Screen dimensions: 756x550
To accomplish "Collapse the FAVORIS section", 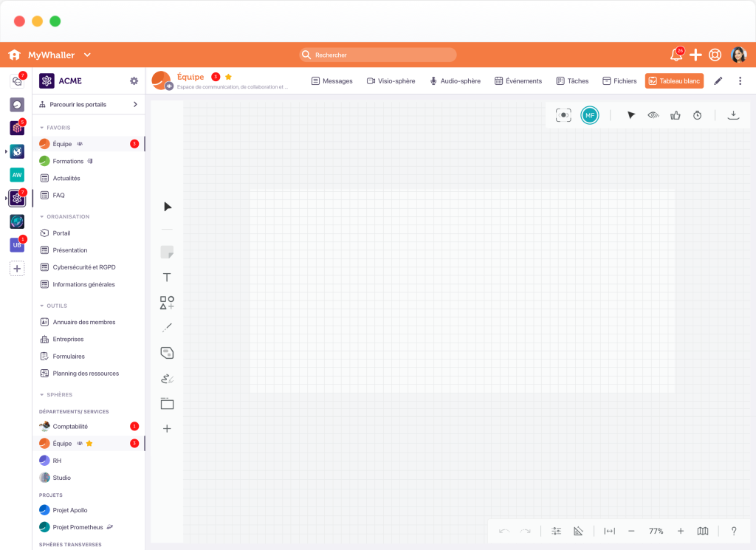I will coord(55,128).
